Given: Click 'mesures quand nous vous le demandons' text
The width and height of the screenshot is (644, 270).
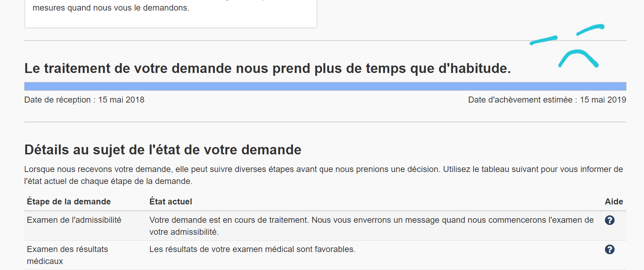Looking at the screenshot, I should (x=111, y=8).
